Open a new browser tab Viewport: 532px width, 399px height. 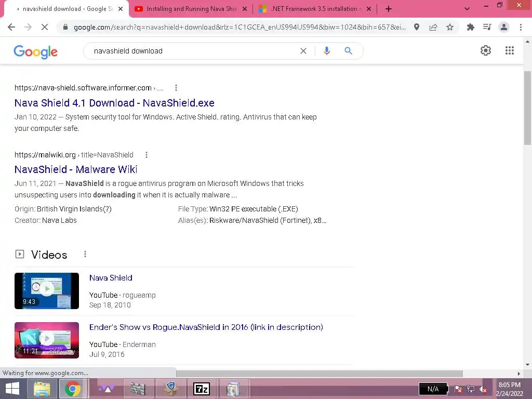tap(389, 9)
